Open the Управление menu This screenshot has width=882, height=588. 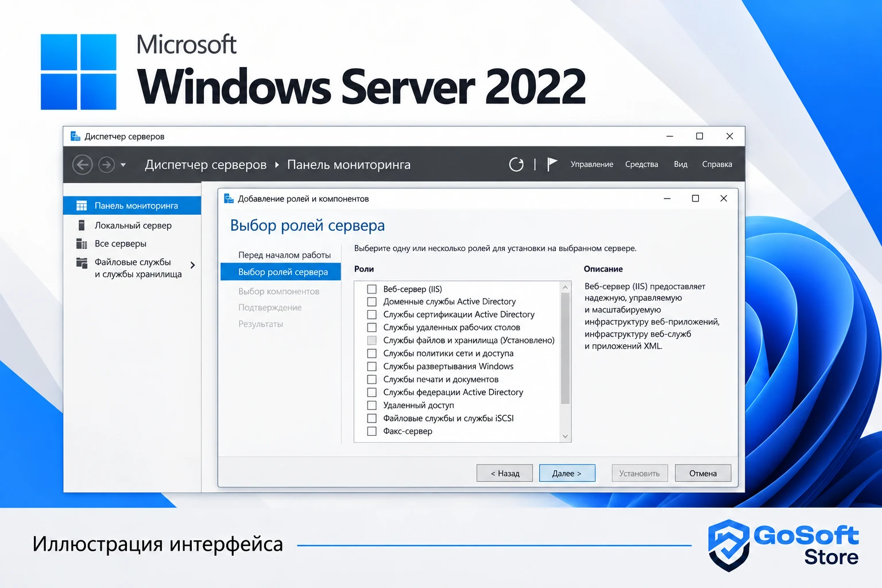[x=591, y=164]
